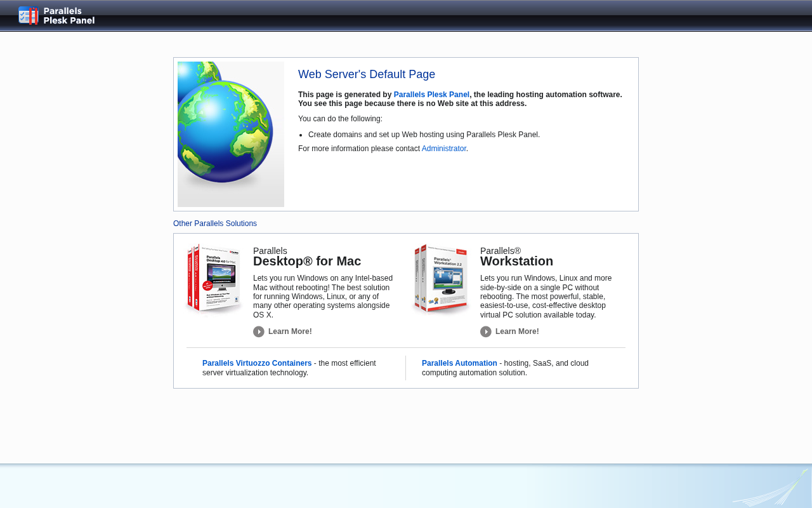
Task: Click the 'You can do the following:' text
Action: pyautogui.click(x=340, y=119)
